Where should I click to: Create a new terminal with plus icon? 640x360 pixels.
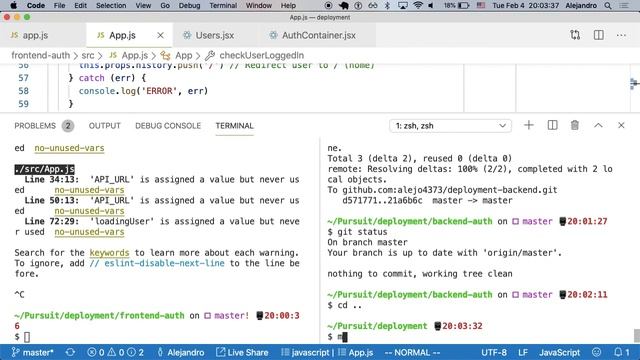[529, 125]
